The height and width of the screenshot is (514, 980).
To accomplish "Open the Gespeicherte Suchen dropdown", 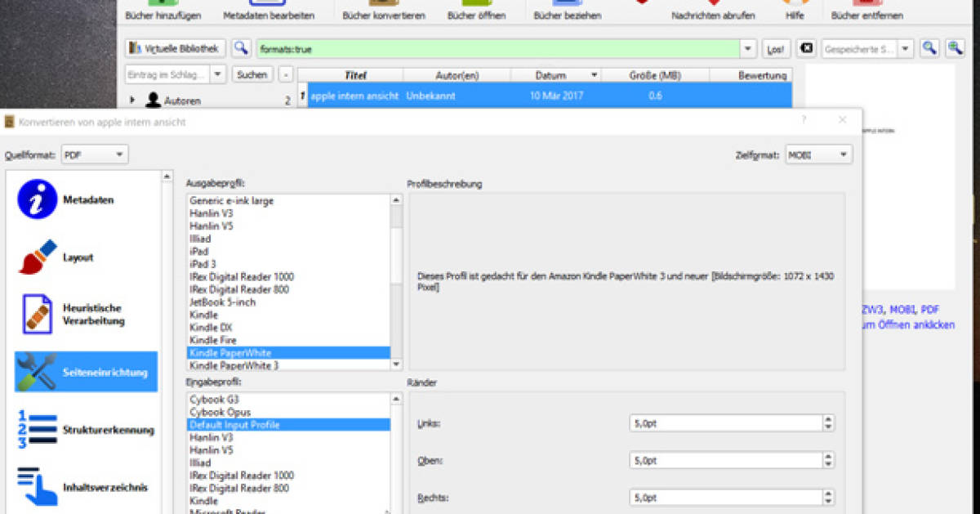I will tap(905, 49).
